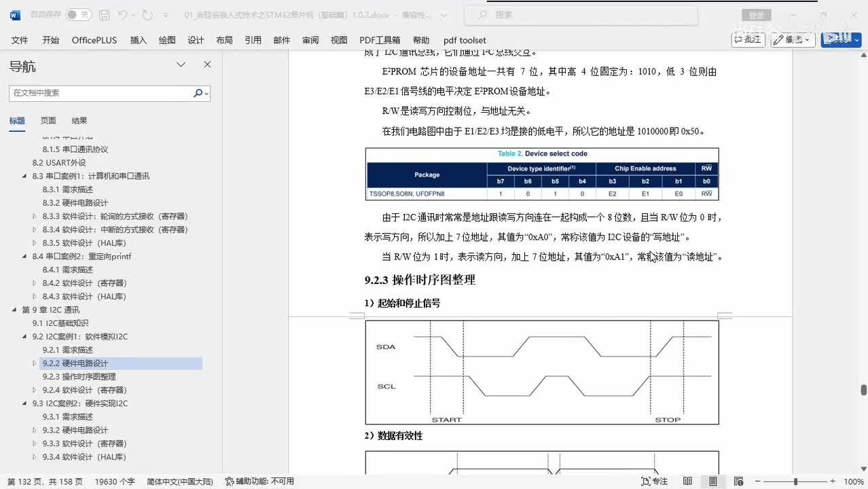Screen dimensions: 868x489
Task: Click the 批注 comments button
Action: (748, 39)
